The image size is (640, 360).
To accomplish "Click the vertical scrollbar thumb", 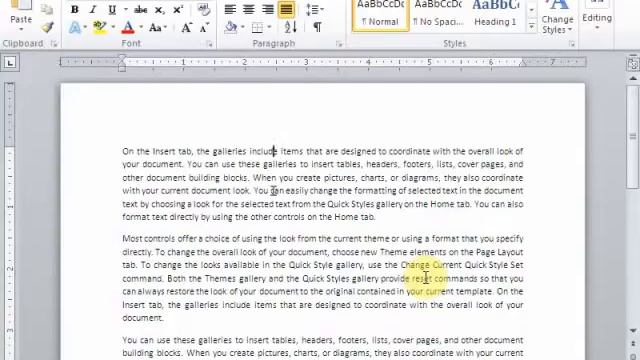I will point(633,137).
